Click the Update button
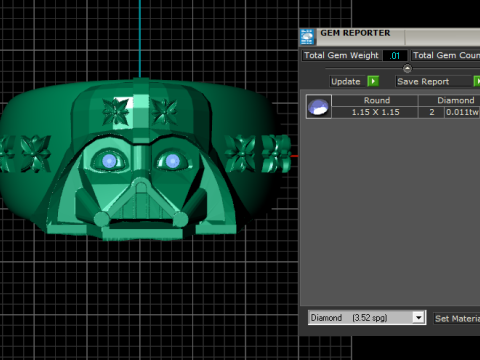This screenshot has width=480, height=360. coord(346,82)
